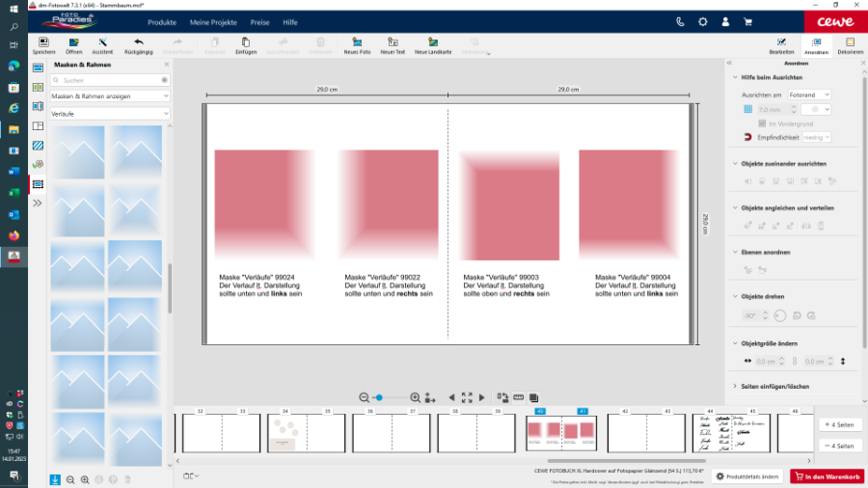Viewport: 868px width, 488px height.
Task: Add a Neue Landkarte map
Action: tap(433, 43)
